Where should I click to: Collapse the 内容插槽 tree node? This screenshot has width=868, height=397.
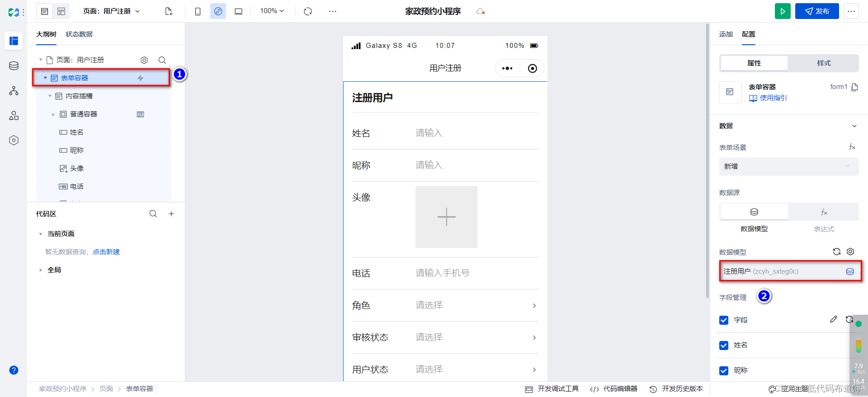pyautogui.click(x=50, y=96)
